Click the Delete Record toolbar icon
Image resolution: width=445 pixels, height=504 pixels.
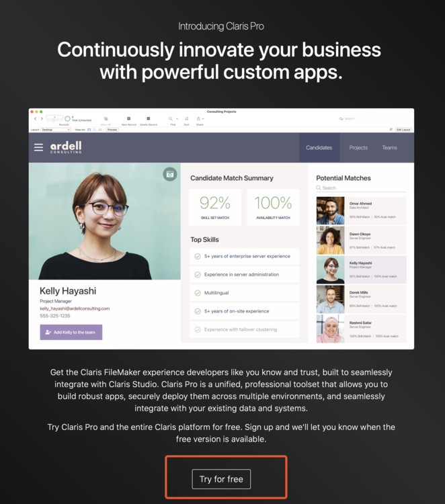149,118
